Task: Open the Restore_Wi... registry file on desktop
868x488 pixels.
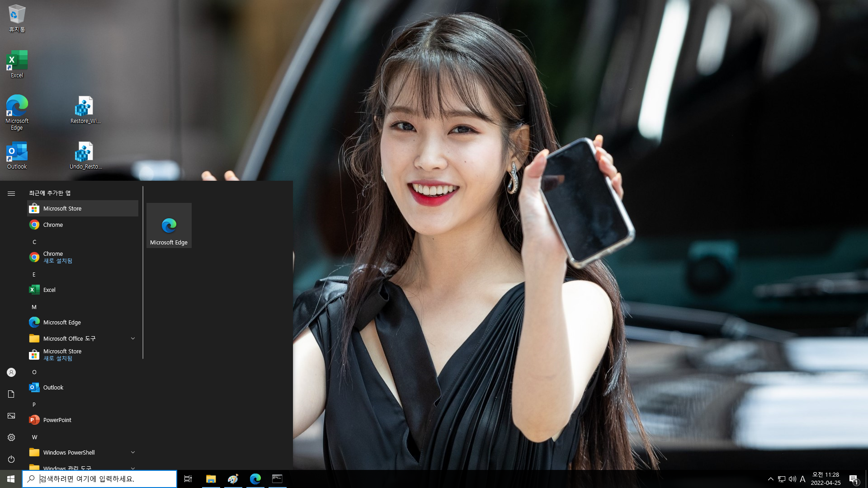Action: 85,110
